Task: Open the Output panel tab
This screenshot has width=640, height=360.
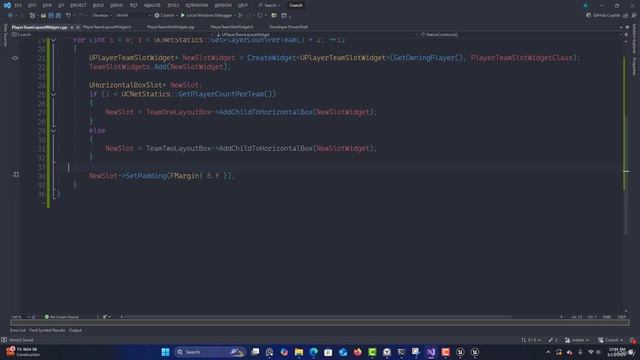Action: 75,330
